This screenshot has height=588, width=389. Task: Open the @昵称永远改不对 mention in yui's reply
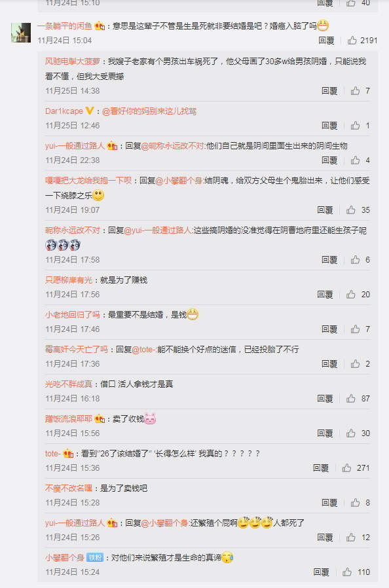pos(172,146)
